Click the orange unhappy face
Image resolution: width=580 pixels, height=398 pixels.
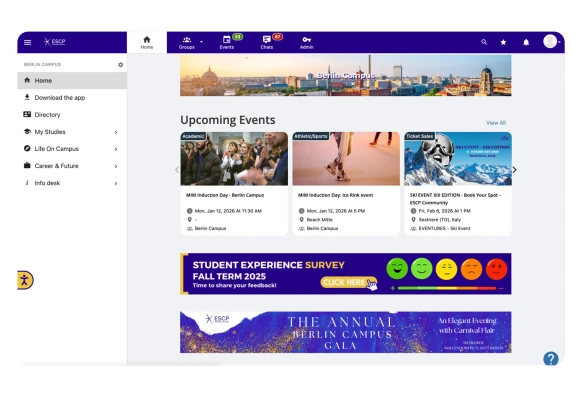click(x=471, y=269)
